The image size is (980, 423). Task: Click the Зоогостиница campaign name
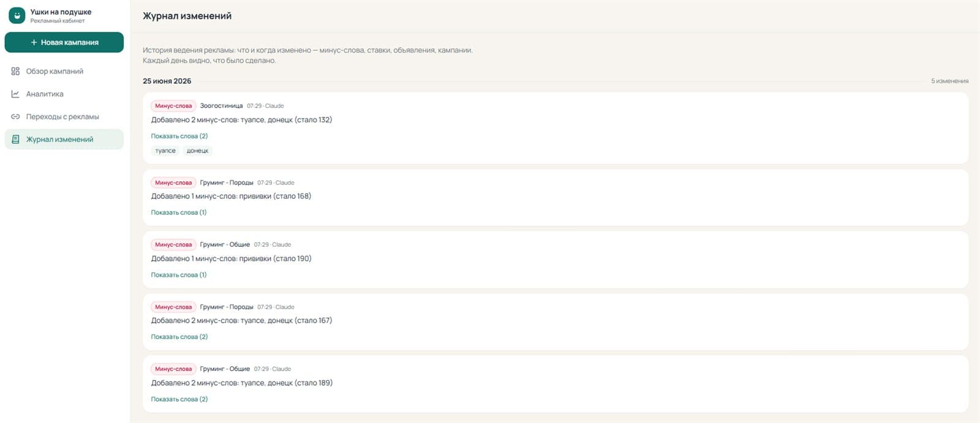pos(221,106)
